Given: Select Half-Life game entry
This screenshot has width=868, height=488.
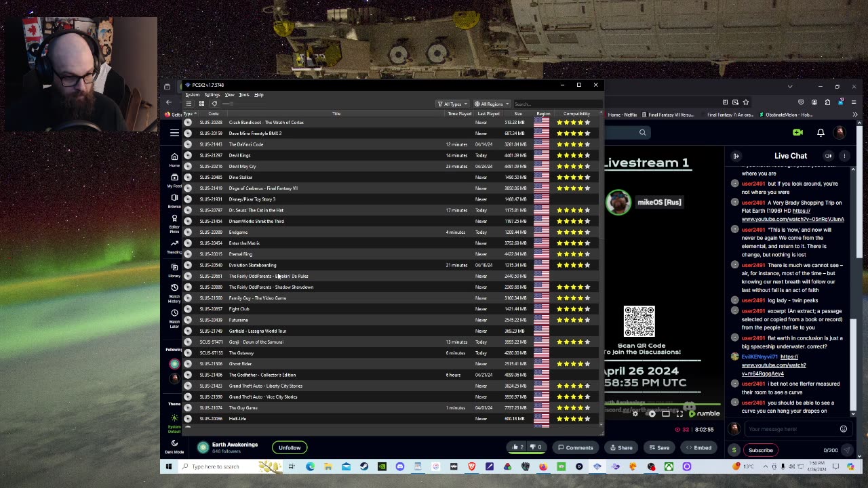Looking at the screenshot, I should tap(390, 419).
